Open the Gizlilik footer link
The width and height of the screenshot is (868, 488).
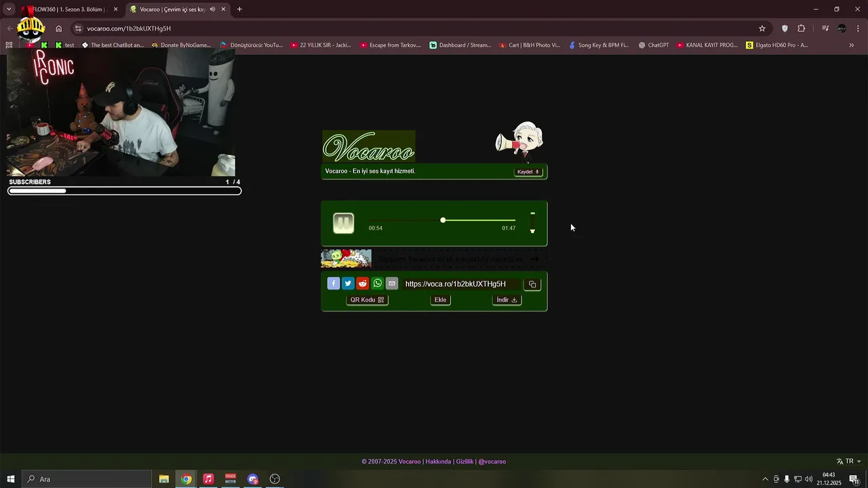coord(465,462)
